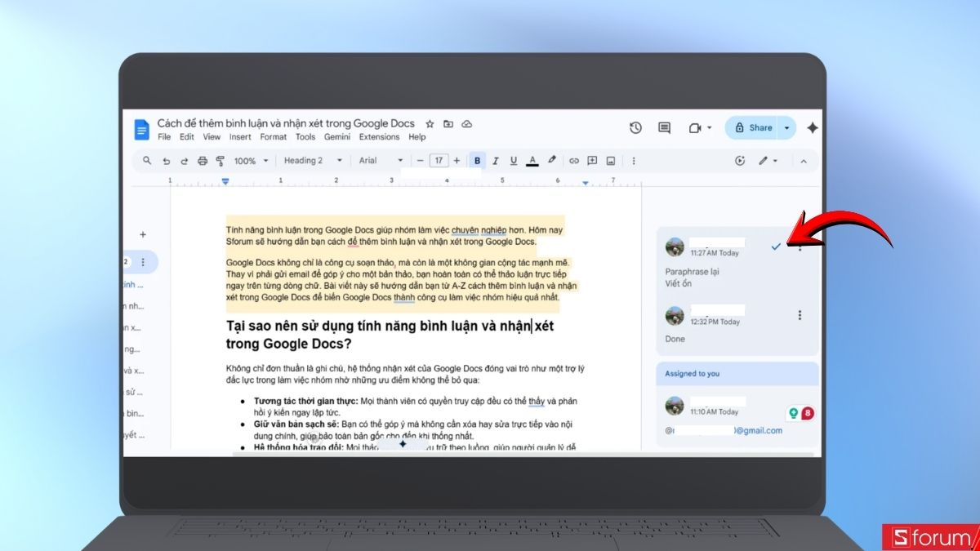The image size is (980, 551).
Task: Click the green lightbulb badge in comment
Action: point(793,414)
